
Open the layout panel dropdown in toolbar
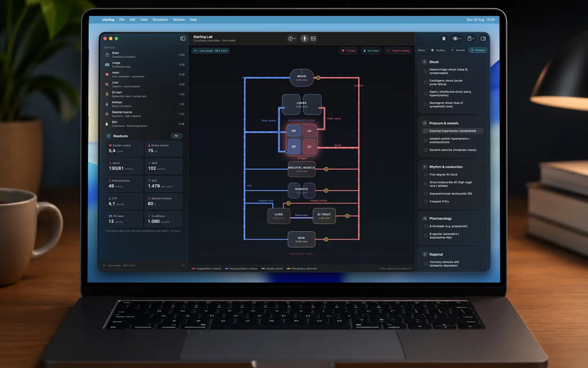pos(471,38)
